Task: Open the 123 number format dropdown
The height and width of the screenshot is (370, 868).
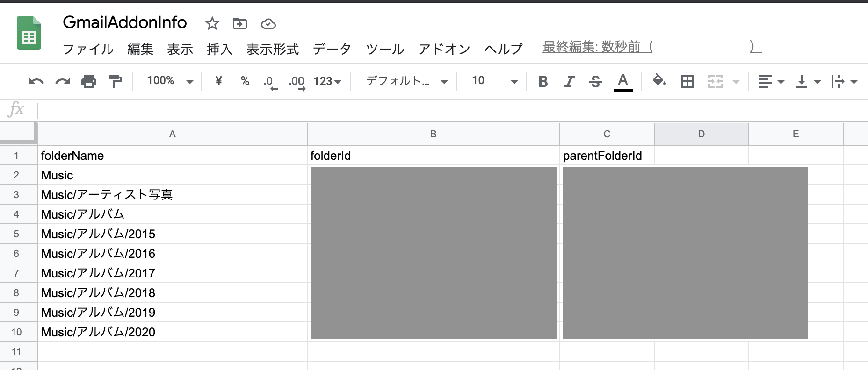Action: tap(327, 82)
